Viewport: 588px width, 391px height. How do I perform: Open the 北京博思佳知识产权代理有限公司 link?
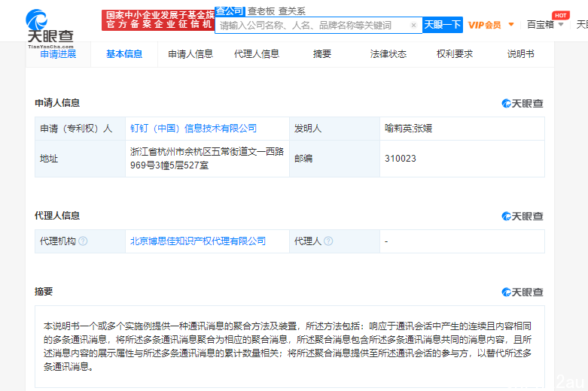pos(197,241)
